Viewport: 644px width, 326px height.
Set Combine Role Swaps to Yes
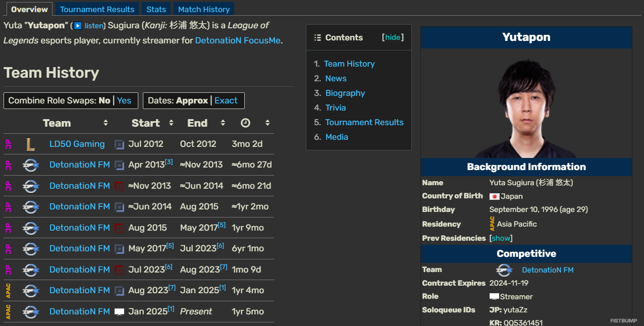124,100
